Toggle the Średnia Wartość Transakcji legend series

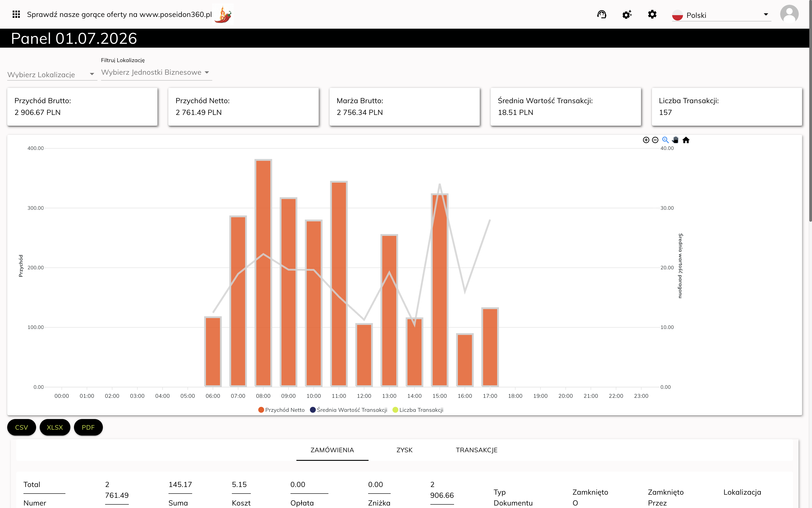click(x=349, y=410)
